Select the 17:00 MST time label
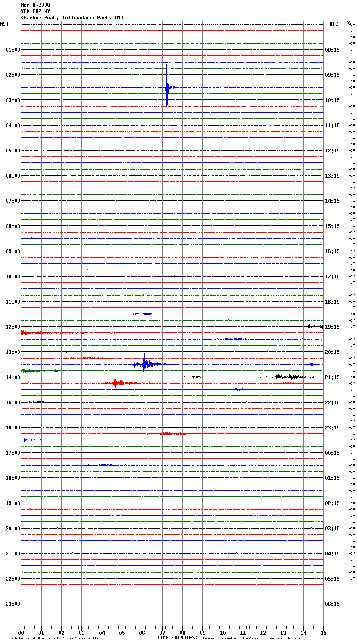This screenshot has width=357, height=644. coord(13,453)
